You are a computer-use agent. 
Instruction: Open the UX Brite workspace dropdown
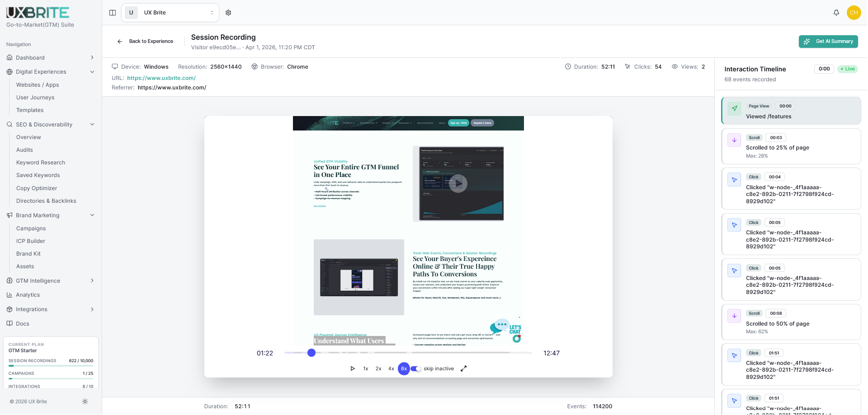(170, 13)
